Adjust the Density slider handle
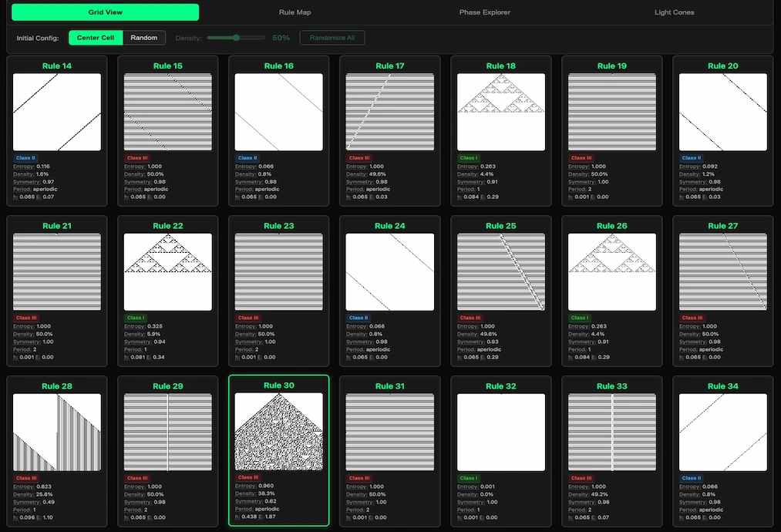The width and height of the screenshot is (781, 532). (236, 37)
